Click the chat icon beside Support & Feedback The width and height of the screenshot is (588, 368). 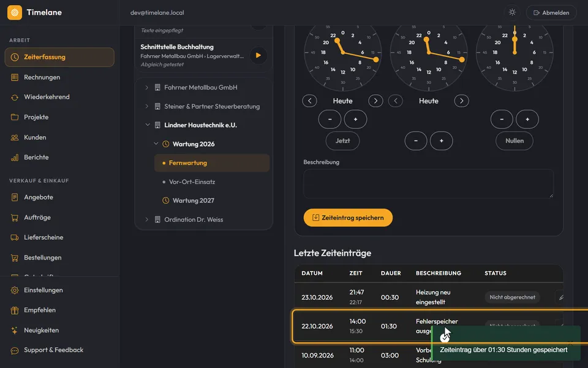point(15,350)
